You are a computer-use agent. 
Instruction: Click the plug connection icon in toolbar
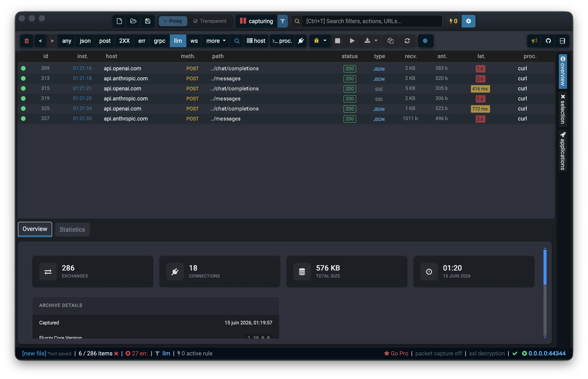[301, 41]
